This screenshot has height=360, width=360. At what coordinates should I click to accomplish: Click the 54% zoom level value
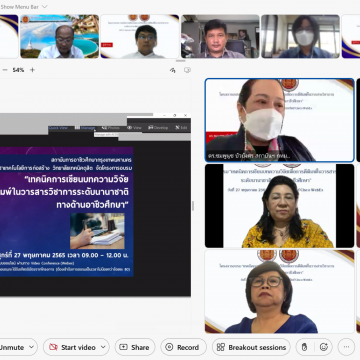18,70
